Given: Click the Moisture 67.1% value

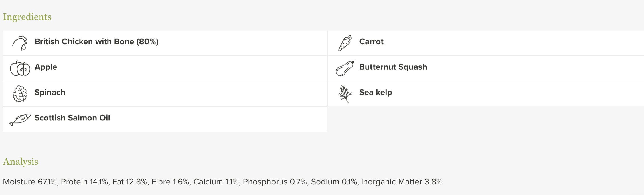Looking at the screenshot, I should click(30, 182).
